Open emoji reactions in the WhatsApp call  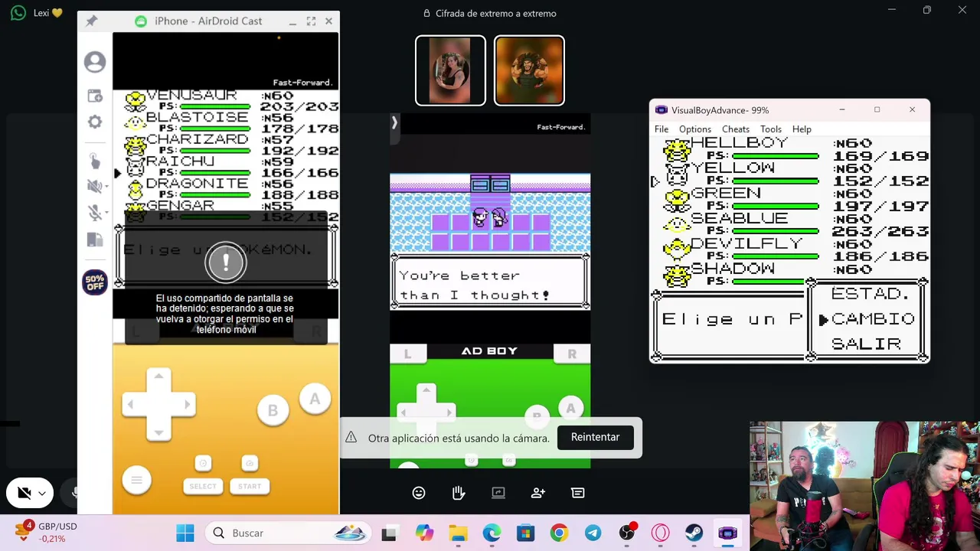(419, 493)
